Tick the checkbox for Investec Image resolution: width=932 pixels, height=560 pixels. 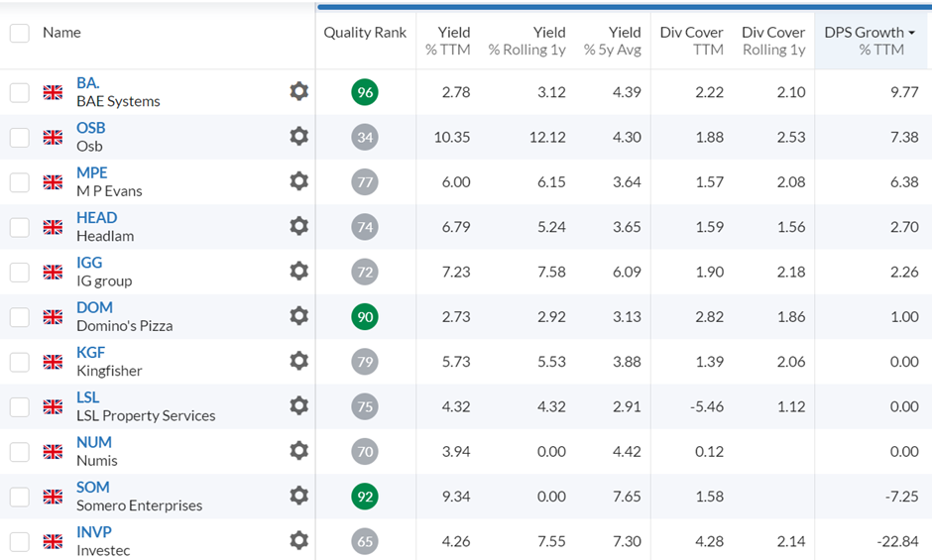(x=20, y=541)
